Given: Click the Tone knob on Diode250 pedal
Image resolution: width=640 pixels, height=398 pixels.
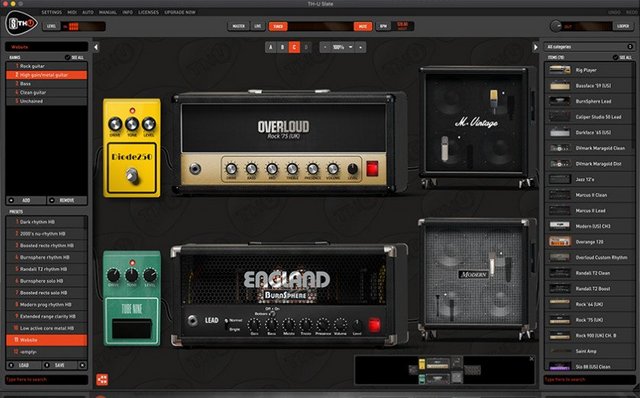Looking at the screenshot, I should pos(131,123).
